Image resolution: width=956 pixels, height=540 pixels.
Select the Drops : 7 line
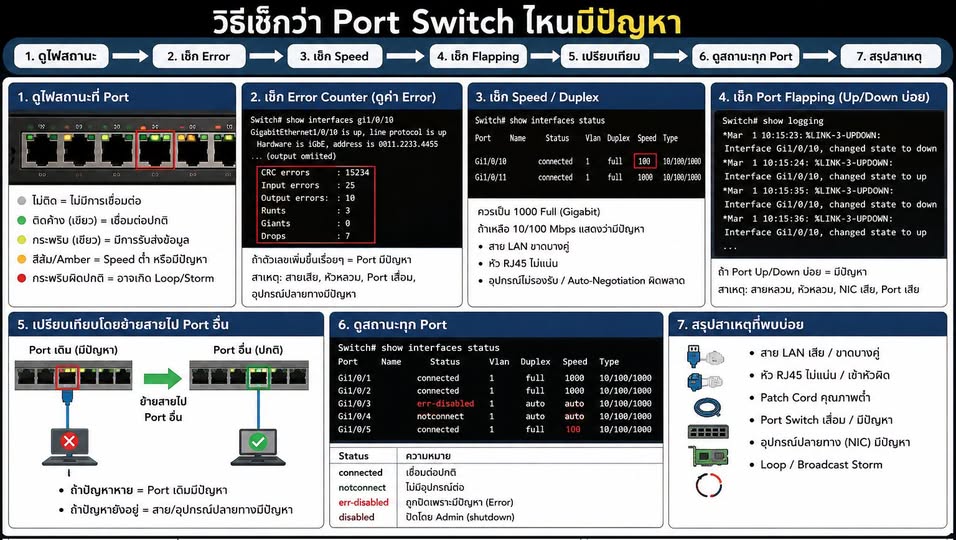pyautogui.click(x=305, y=236)
